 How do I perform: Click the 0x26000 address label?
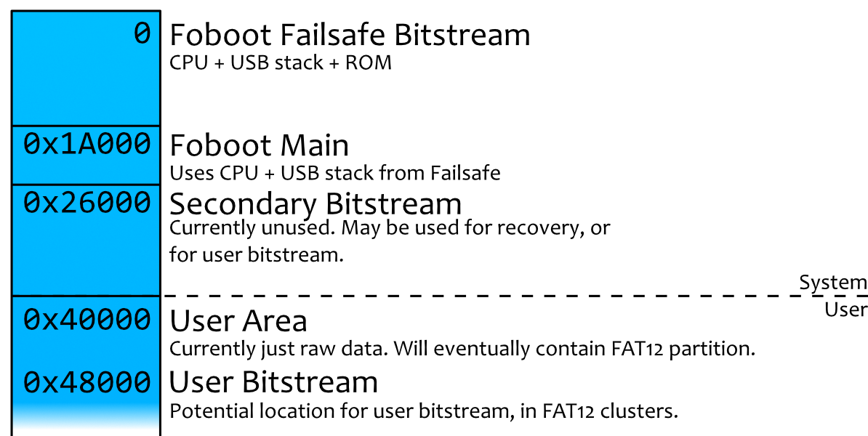(87, 202)
